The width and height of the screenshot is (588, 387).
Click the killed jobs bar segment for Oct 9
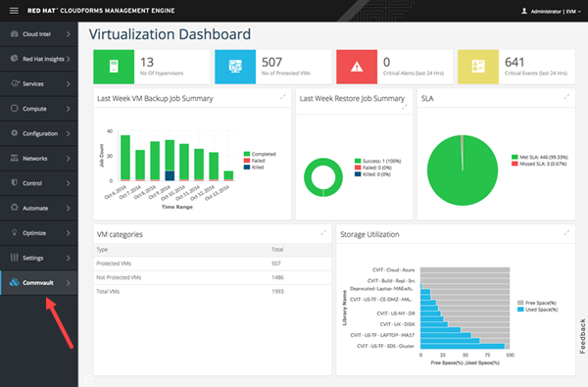click(170, 175)
